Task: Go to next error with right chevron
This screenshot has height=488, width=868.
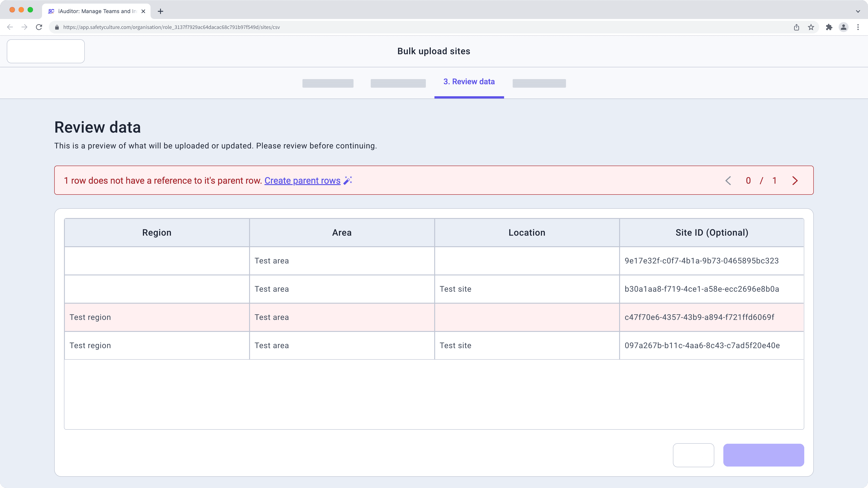Action: (x=795, y=181)
